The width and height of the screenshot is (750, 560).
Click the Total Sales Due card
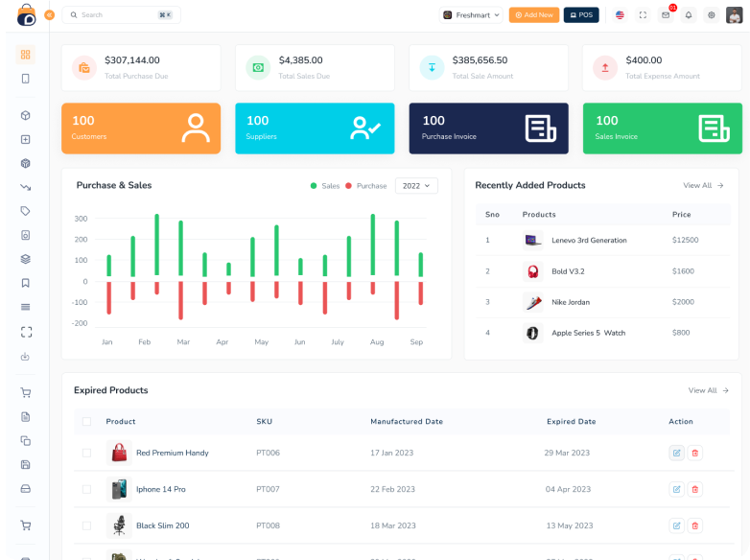(x=315, y=68)
